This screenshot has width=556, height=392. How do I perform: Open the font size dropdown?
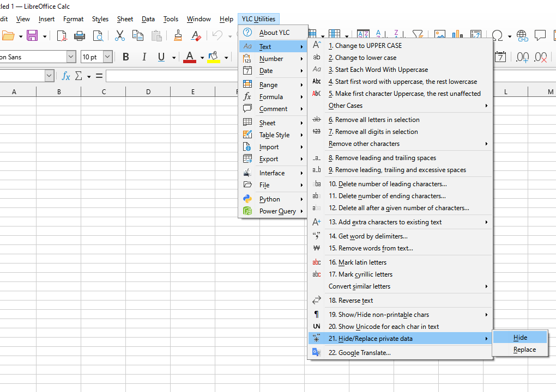[107, 57]
